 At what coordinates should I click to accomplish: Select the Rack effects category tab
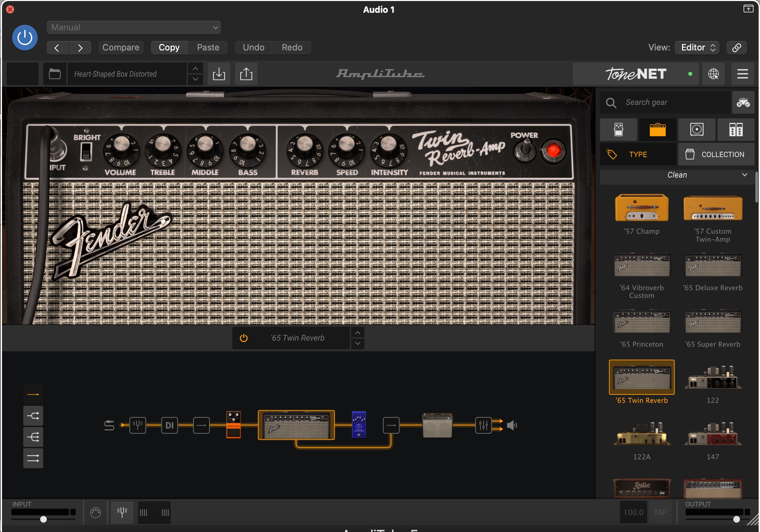[736, 129]
